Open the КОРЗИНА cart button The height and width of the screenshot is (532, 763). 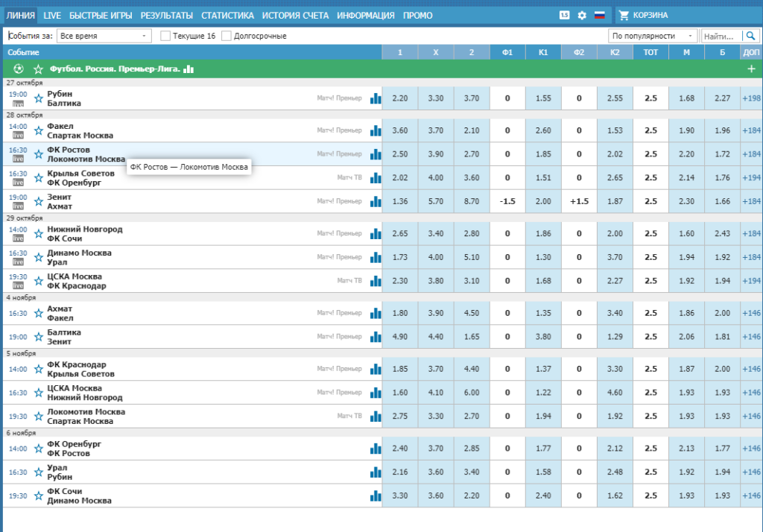pyautogui.click(x=643, y=15)
